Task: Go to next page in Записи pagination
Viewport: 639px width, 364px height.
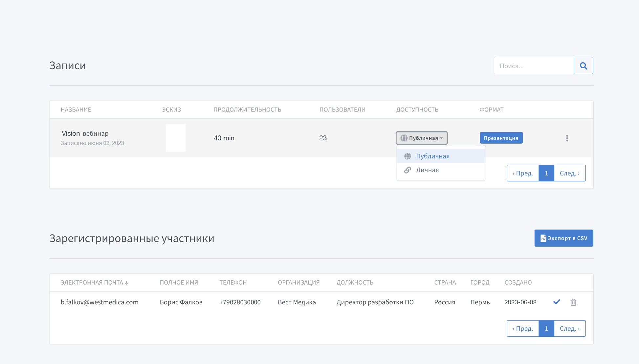Action: click(x=570, y=173)
